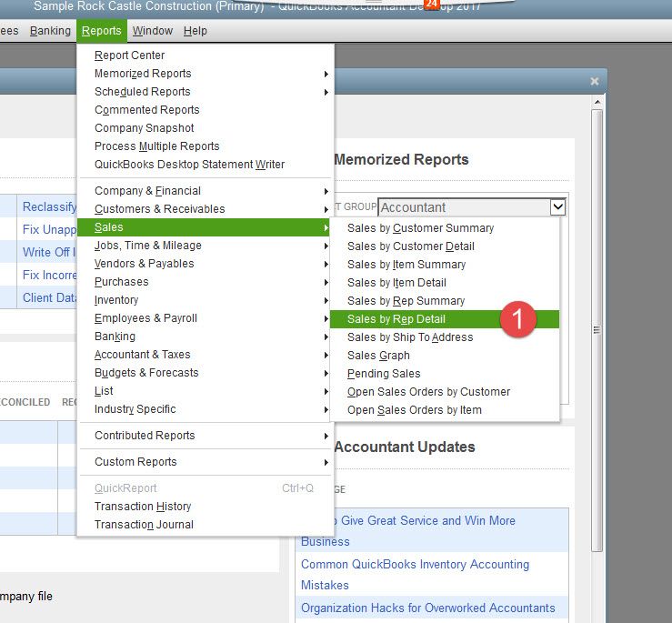Select Transaction History
Screen dimensions: 672x623
click(x=205, y=507)
